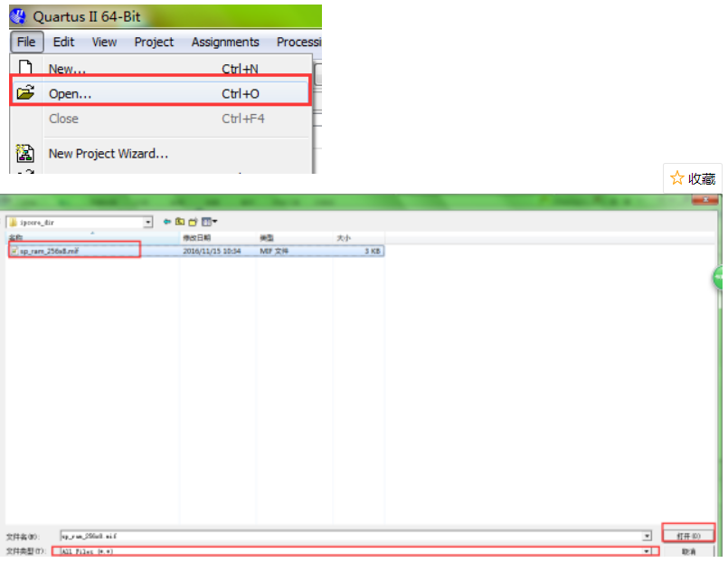
Task: Open the Edit menu
Action: 63,42
